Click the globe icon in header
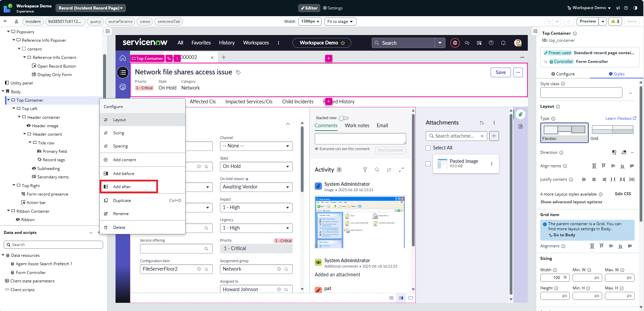Image resolution: width=644 pixels, height=311 pixels. [455, 43]
